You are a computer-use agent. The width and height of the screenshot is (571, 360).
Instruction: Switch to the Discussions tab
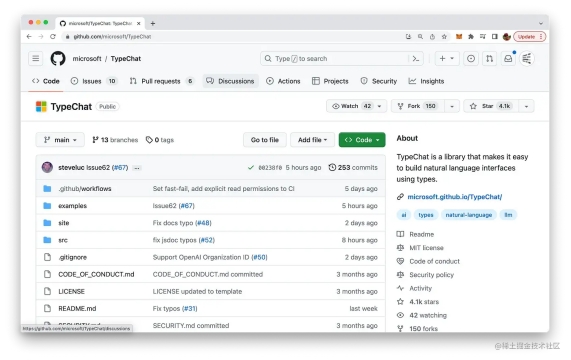point(231,81)
